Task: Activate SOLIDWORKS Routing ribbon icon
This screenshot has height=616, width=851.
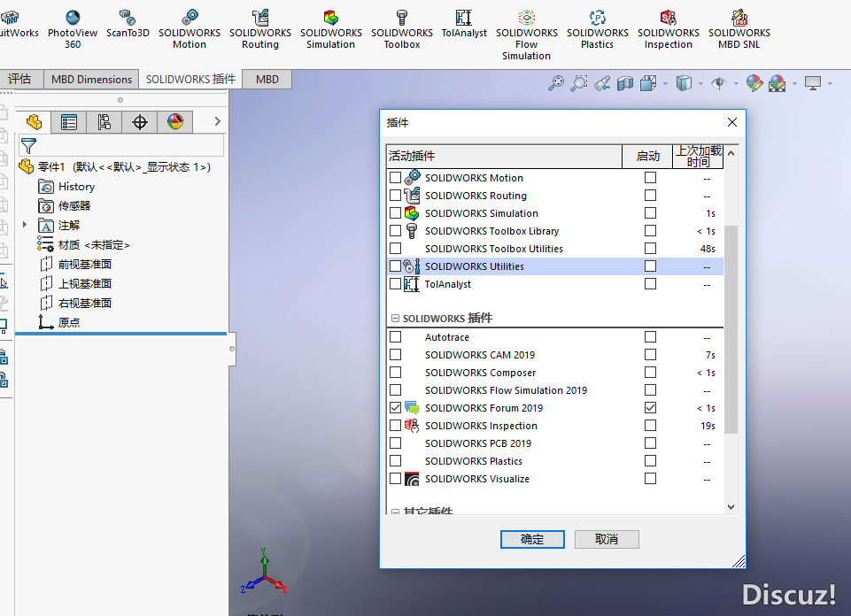Action: pos(260,29)
